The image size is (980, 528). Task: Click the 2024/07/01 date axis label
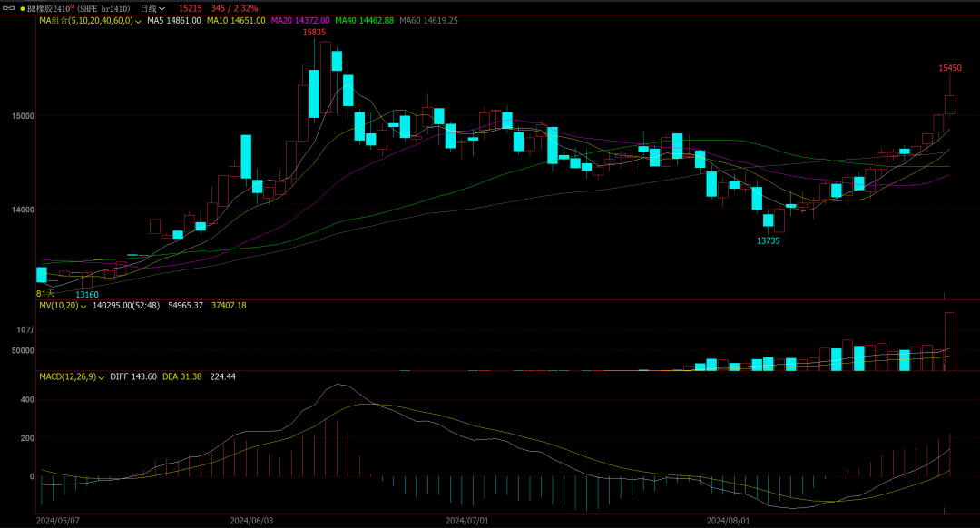click(x=467, y=521)
